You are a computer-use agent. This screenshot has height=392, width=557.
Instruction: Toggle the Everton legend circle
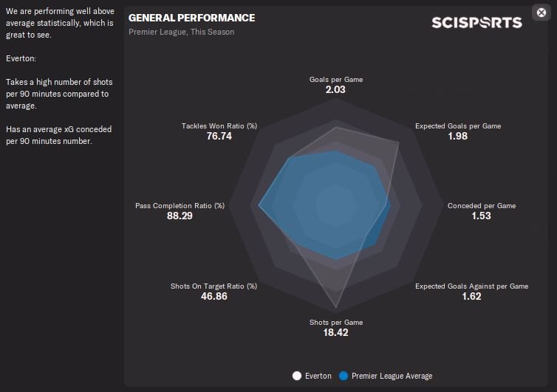tap(298, 376)
